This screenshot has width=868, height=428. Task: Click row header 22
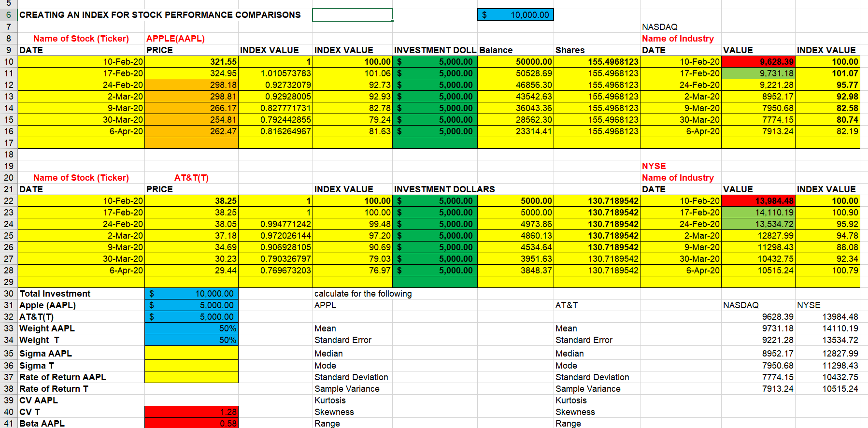(9, 201)
